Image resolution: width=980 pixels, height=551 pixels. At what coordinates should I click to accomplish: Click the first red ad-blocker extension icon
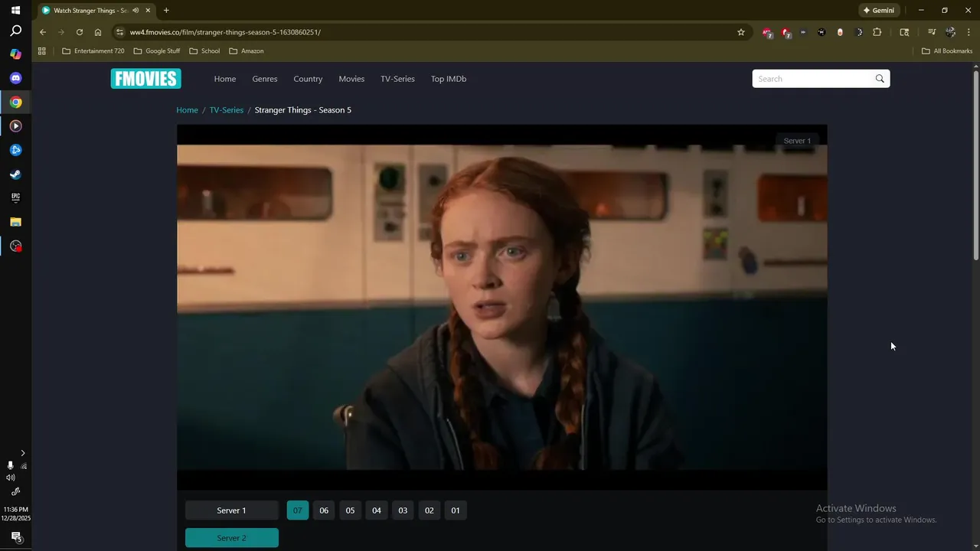[x=767, y=32]
